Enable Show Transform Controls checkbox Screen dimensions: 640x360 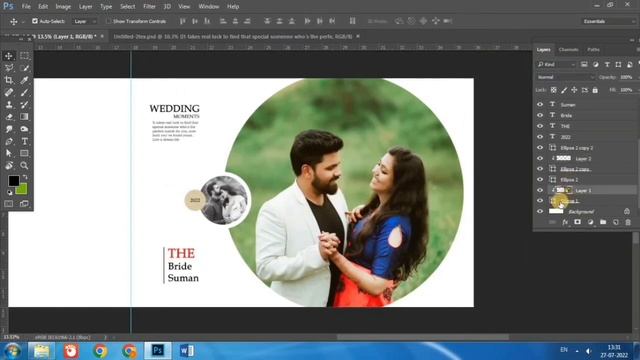pos(108,21)
